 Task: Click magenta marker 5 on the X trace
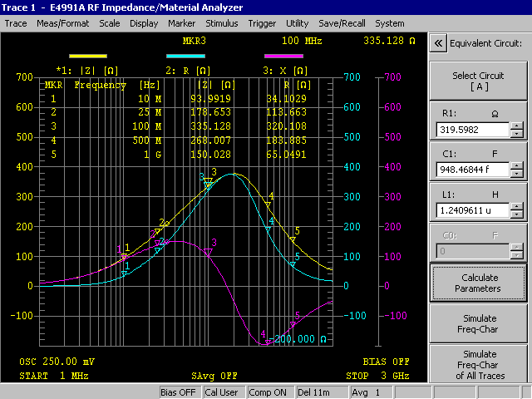coord(293,325)
